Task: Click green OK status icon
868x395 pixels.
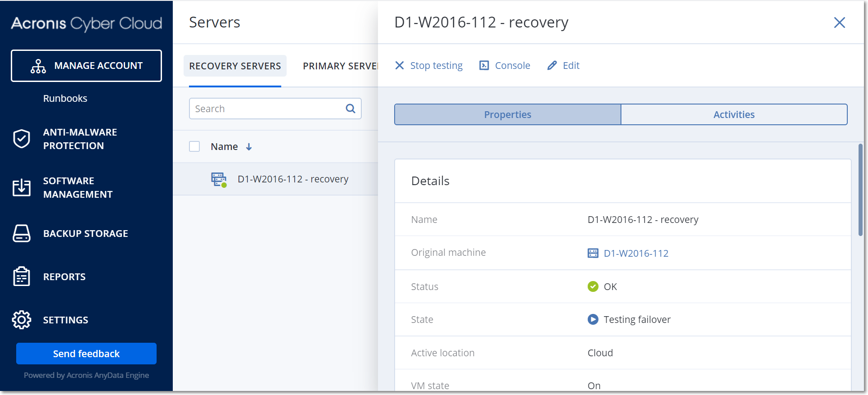Action: pyautogui.click(x=593, y=286)
